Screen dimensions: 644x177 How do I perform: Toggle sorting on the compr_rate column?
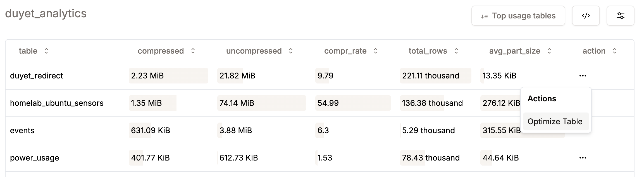click(x=375, y=51)
